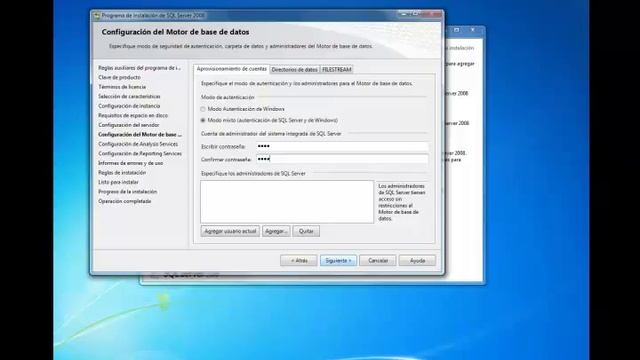This screenshot has height=360, width=640.
Task: Open the Aprovisionamiento de cuentas tab
Action: click(x=231, y=69)
